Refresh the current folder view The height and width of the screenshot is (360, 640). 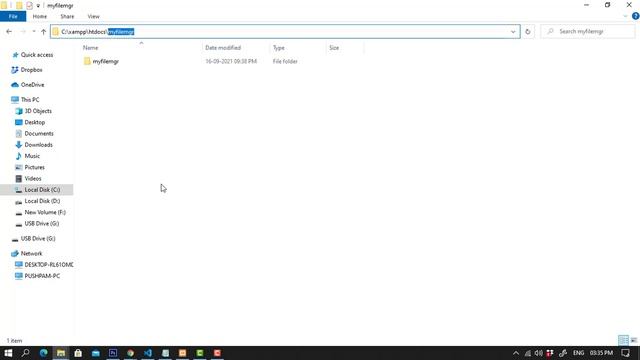pyautogui.click(x=528, y=31)
